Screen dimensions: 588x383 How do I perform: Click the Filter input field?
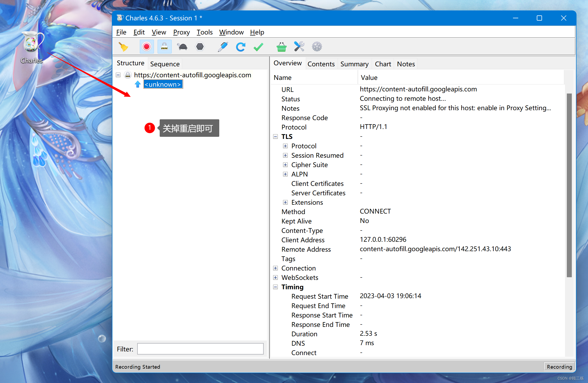(200, 349)
